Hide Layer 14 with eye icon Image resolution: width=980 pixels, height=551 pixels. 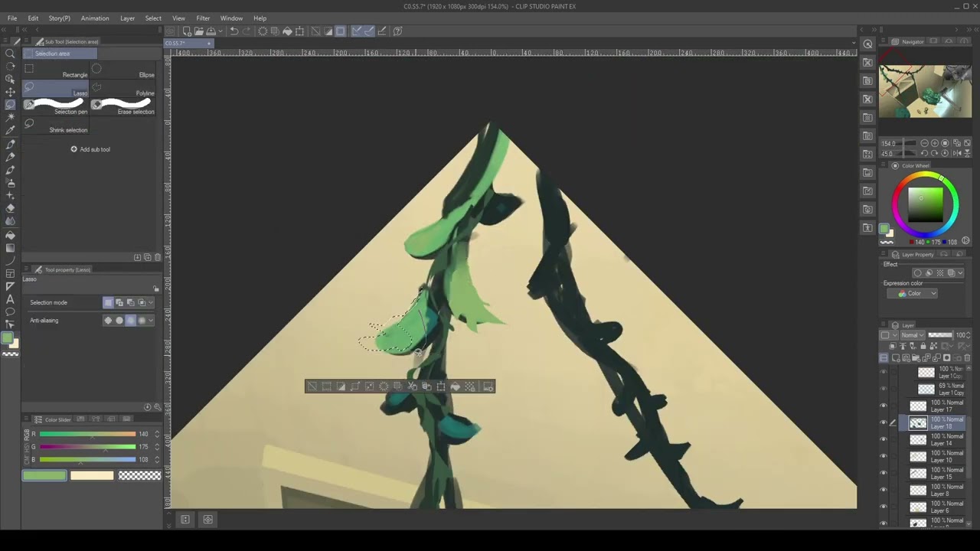tap(884, 439)
